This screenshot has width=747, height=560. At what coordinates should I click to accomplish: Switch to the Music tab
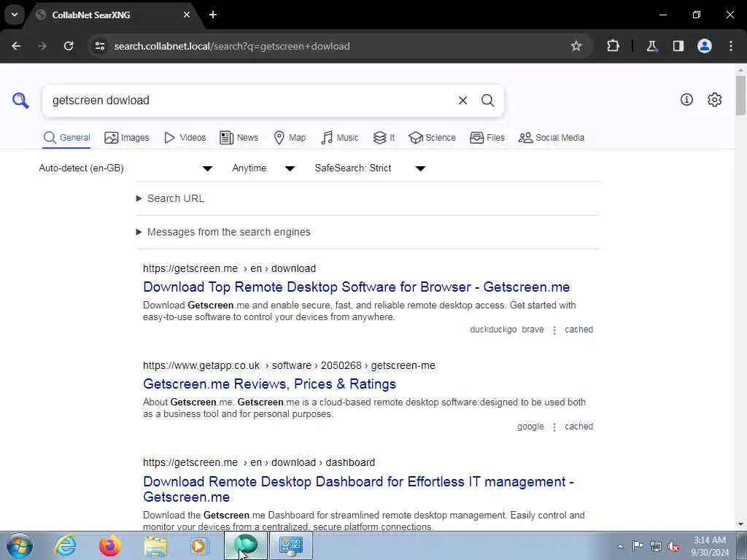(x=340, y=138)
